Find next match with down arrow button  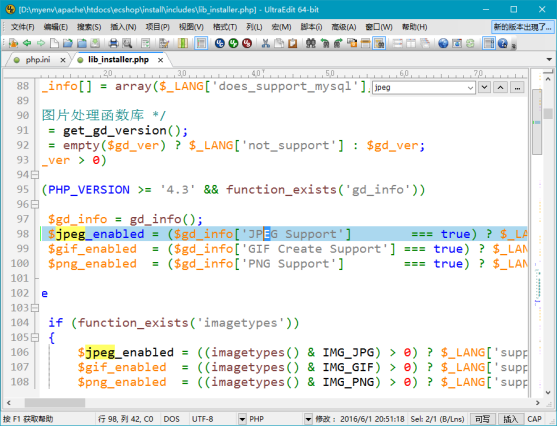484,87
